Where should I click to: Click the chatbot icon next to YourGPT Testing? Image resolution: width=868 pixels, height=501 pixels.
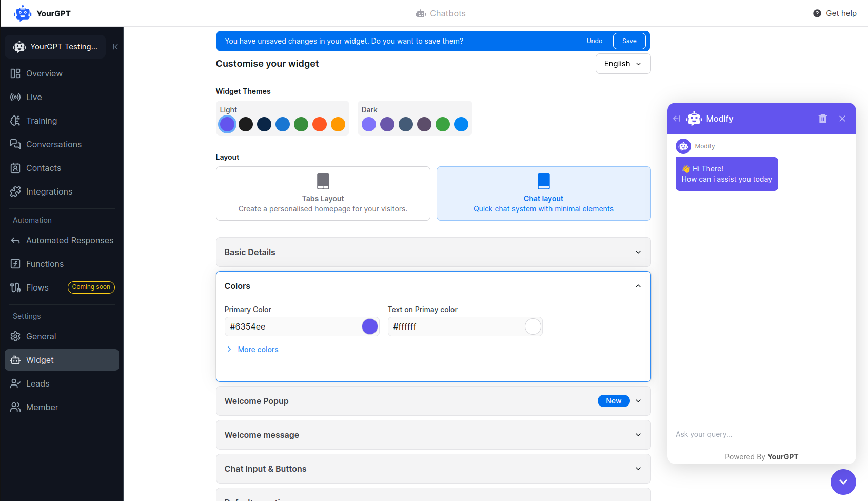click(x=19, y=47)
